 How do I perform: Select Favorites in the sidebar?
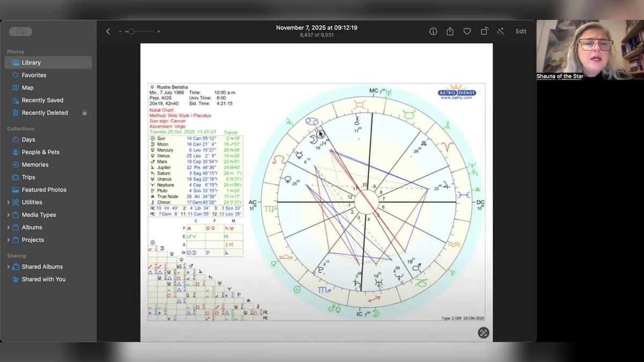click(x=34, y=75)
